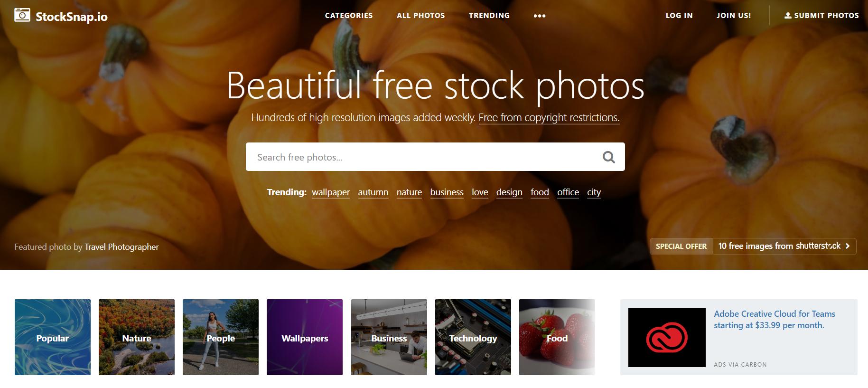868x388 pixels.
Task: Open the Nature category thumbnail
Action: tap(137, 337)
